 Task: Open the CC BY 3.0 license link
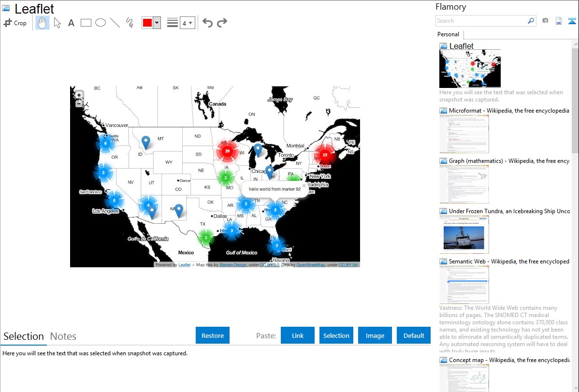point(270,264)
